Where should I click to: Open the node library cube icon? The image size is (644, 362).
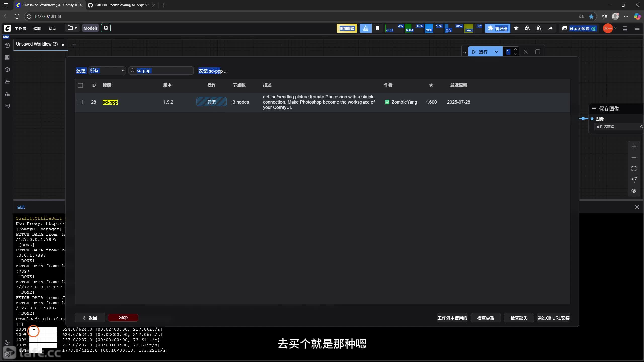[x=7, y=70]
